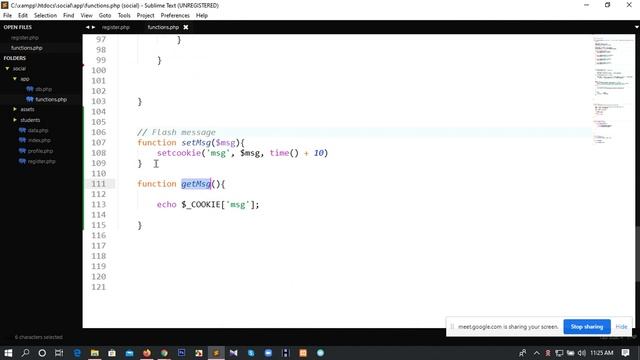This screenshot has height=360, width=640.
Task: Open the Selection menu
Action: pyautogui.click(x=45, y=16)
